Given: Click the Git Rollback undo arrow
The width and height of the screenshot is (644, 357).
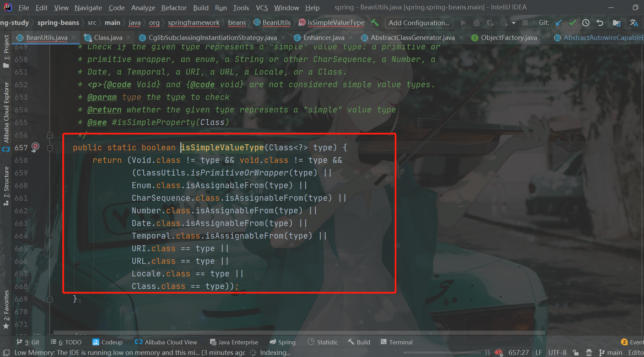Looking at the screenshot, I should (600, 23).
